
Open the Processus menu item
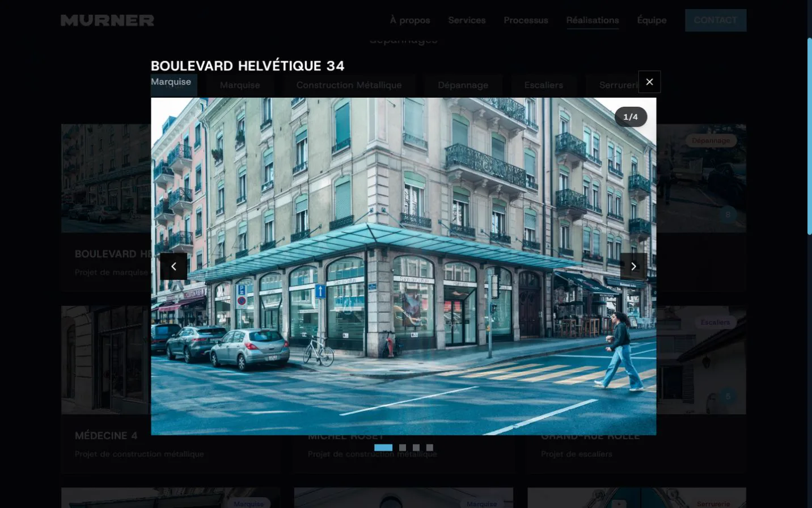point(526,20)
